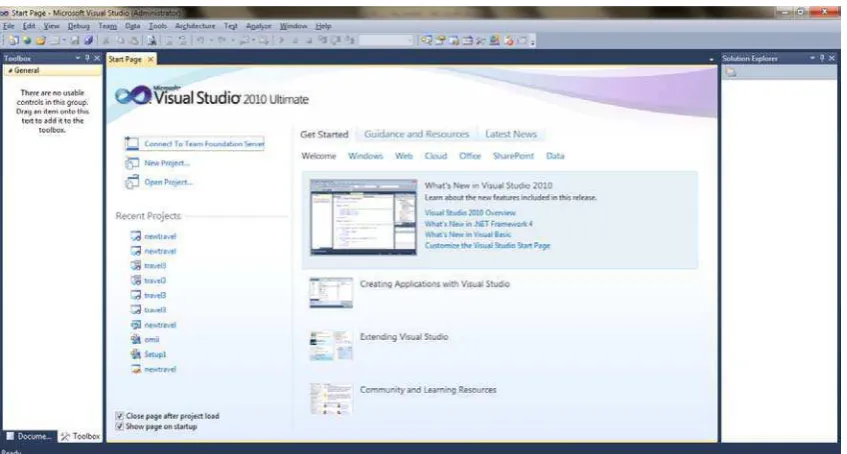Click the Navigate Forward toolbar icon
The height and width of the screenshot is (454, 847).
pos(263,41)
